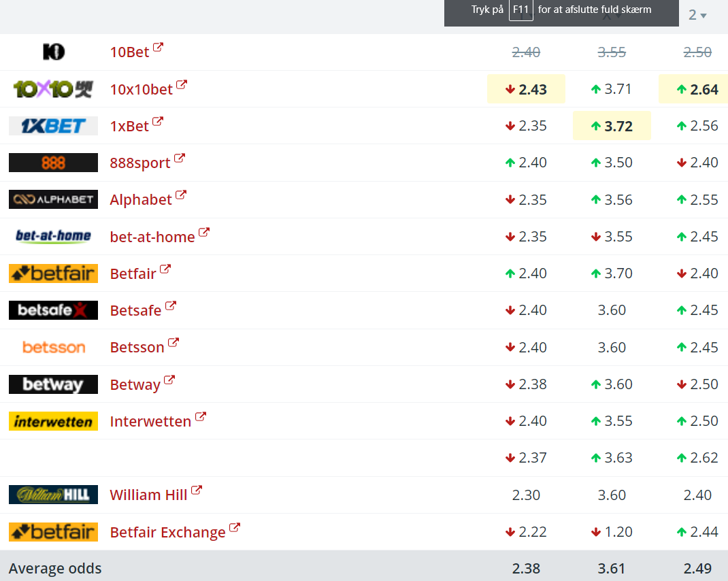Screen dimensions: 728x581
Task: Click the 10Bet logo icon
Action: 53,52
